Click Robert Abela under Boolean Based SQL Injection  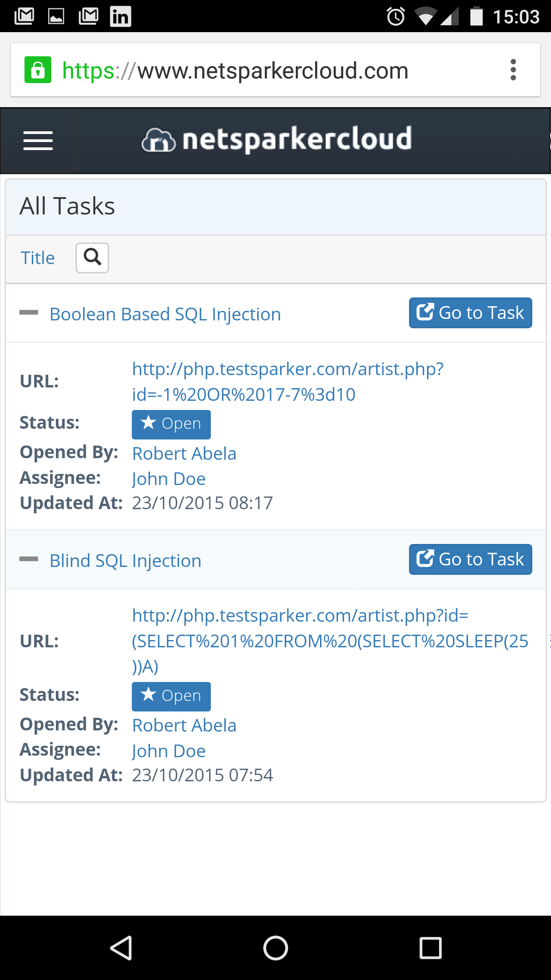(184, 454)
